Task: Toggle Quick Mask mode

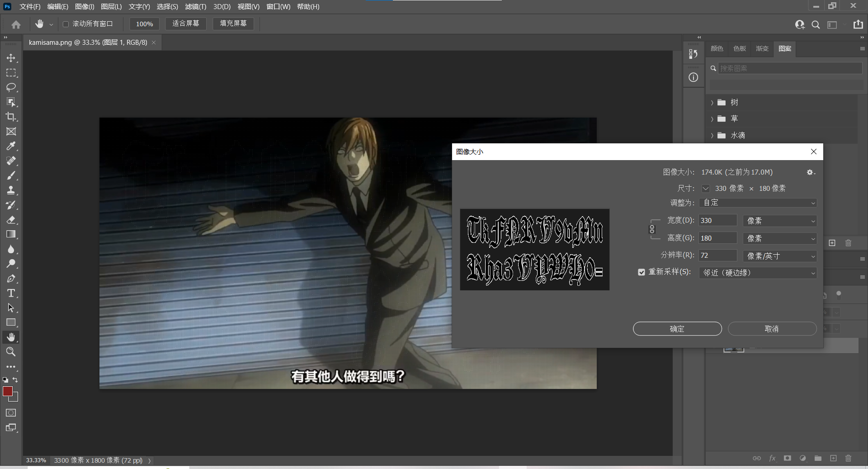Action: [11, 413]
